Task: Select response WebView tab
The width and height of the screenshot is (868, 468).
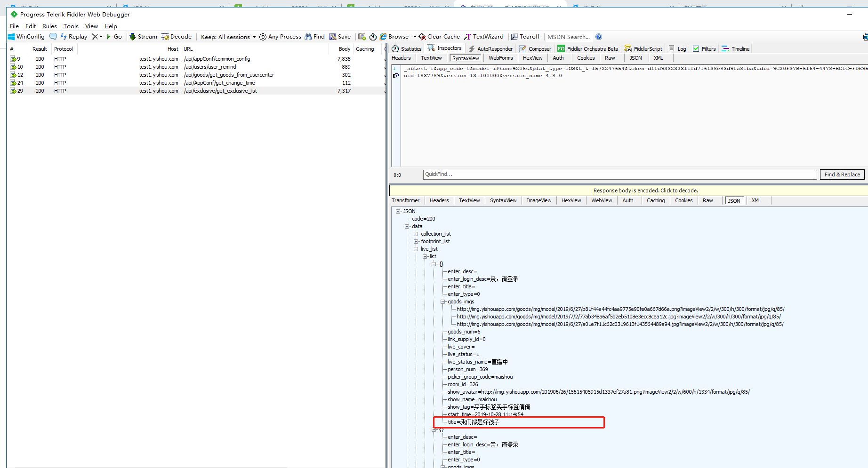Action: (x=602, y=201)
